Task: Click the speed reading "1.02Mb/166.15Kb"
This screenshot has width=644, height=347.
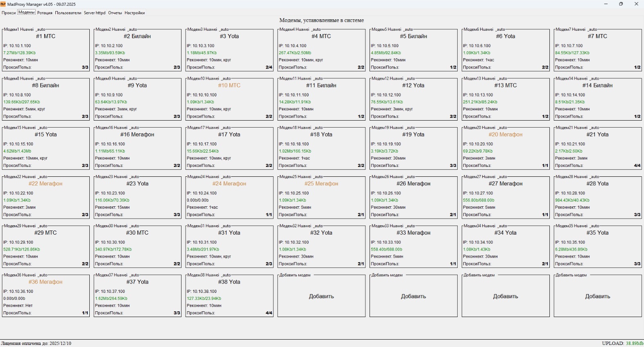Action: coord(295,151)
